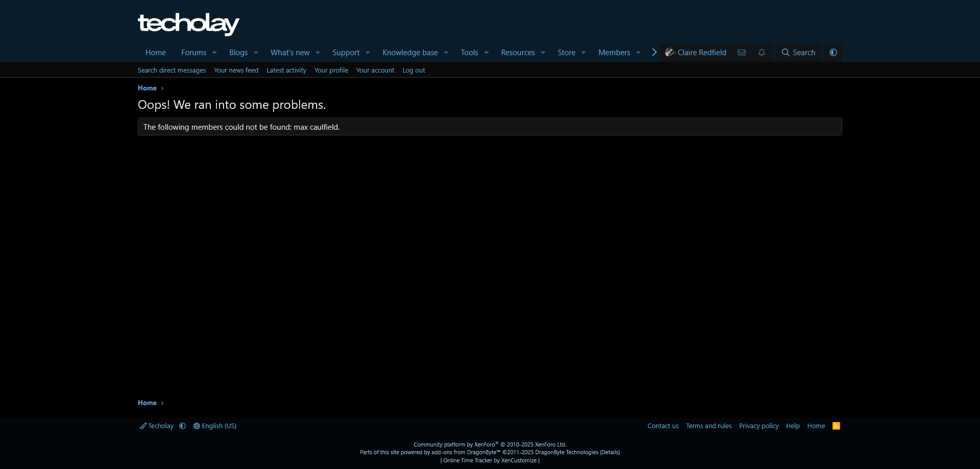
Task: Expand the What's new dropdown arrow
Action: pyautogui.click(x=317, y=53)
